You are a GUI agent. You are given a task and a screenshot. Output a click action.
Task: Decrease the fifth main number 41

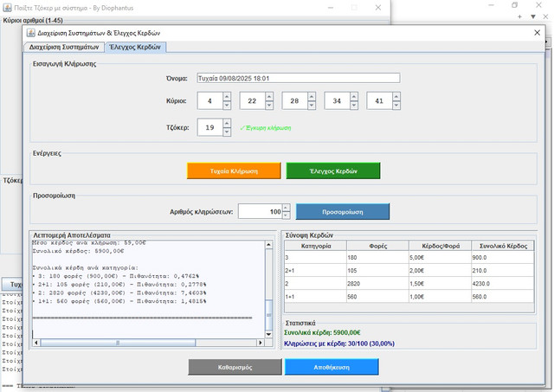(396, 106)
